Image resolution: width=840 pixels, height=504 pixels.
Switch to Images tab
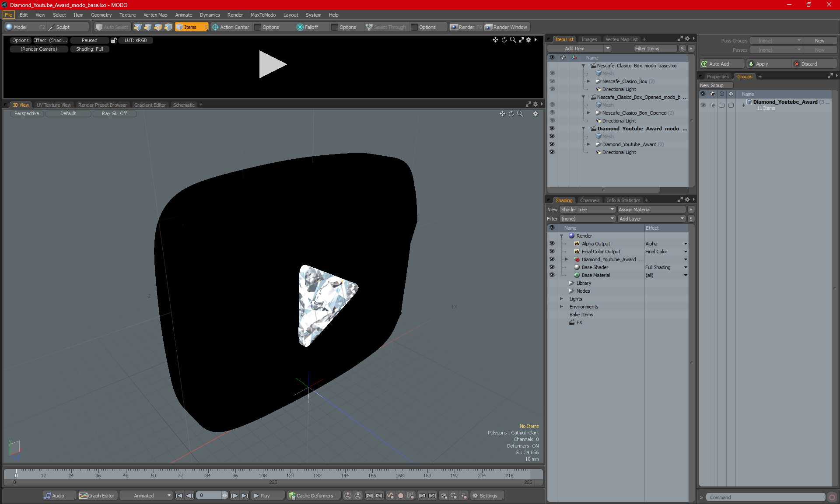[589, 39]
